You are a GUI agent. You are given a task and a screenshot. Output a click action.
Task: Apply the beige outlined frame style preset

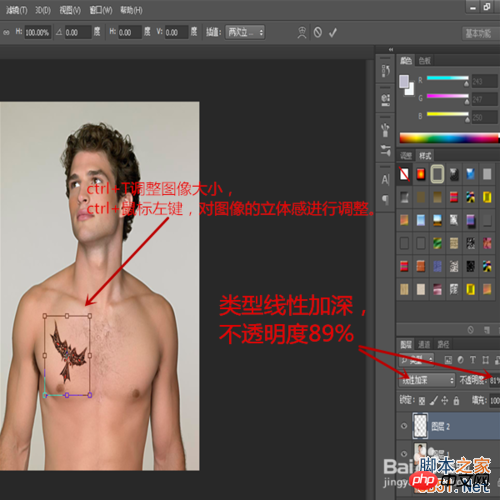437,174
